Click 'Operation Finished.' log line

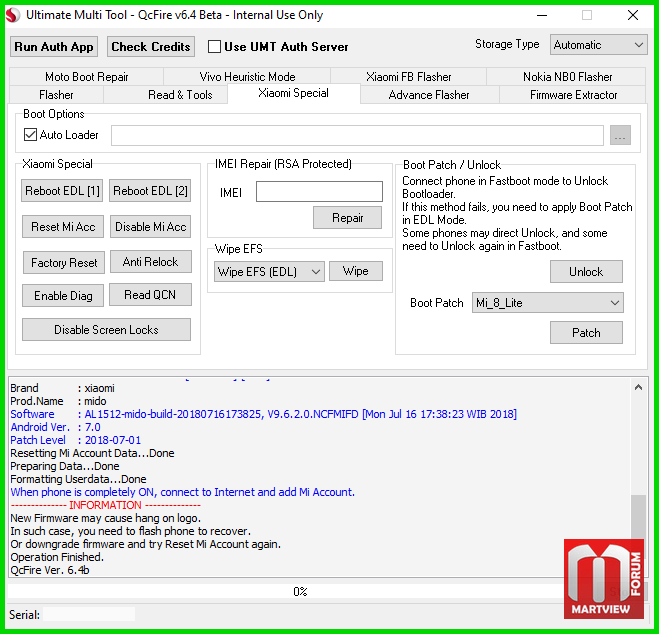point(57,557)
